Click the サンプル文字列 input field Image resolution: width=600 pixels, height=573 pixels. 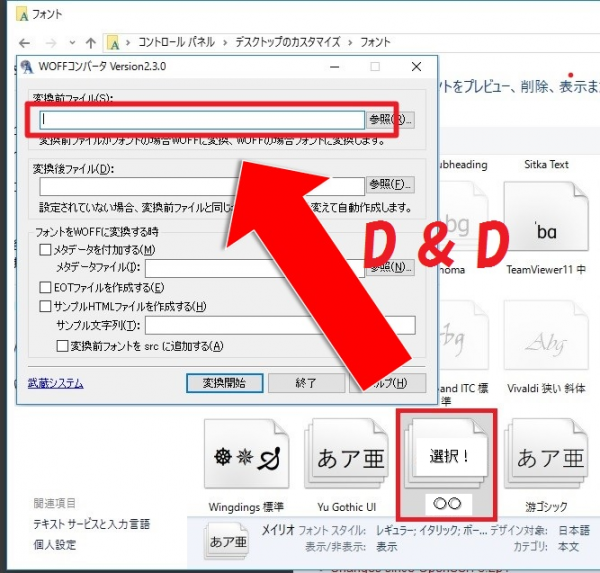coord(280,325)
